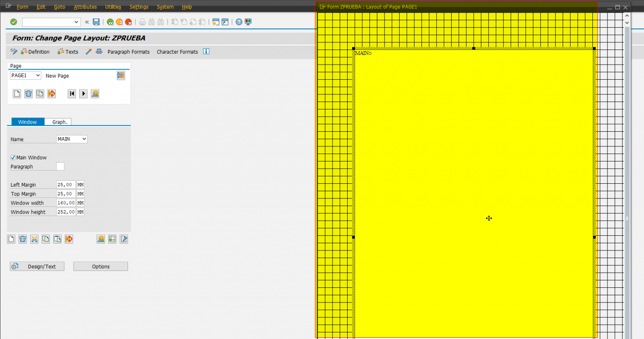This screenshot has width=644, height=339.
Task: Cut the window using the scissors icon
Action: (34, 239)
